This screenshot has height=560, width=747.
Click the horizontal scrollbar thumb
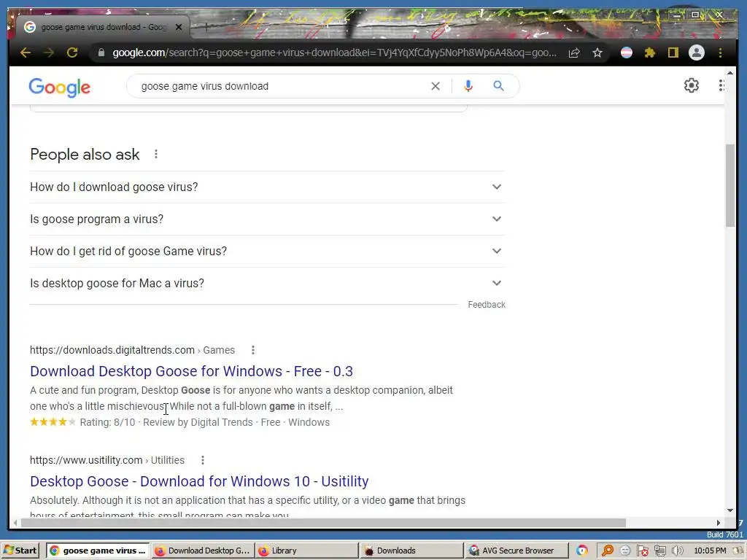(x=323, y=523)
